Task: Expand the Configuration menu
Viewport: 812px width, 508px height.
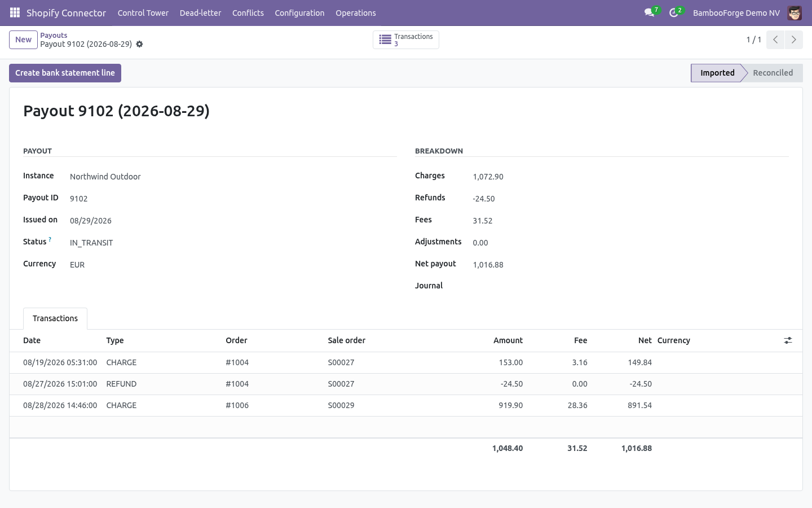Action: [299, 13]
